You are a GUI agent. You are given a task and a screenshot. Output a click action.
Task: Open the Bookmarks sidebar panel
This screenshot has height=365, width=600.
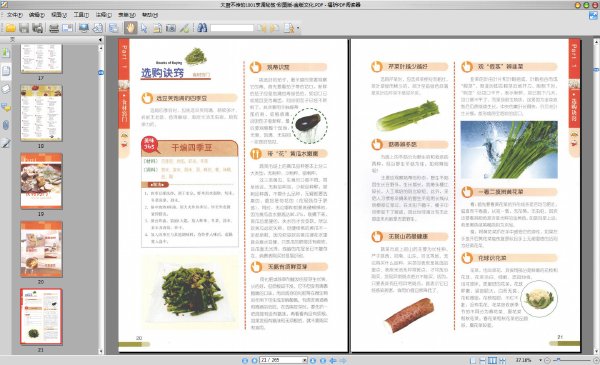[x=6, y=52]
